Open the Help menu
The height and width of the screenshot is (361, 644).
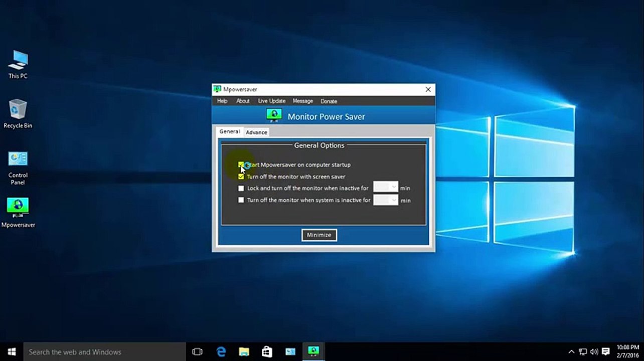pos(222,101)
